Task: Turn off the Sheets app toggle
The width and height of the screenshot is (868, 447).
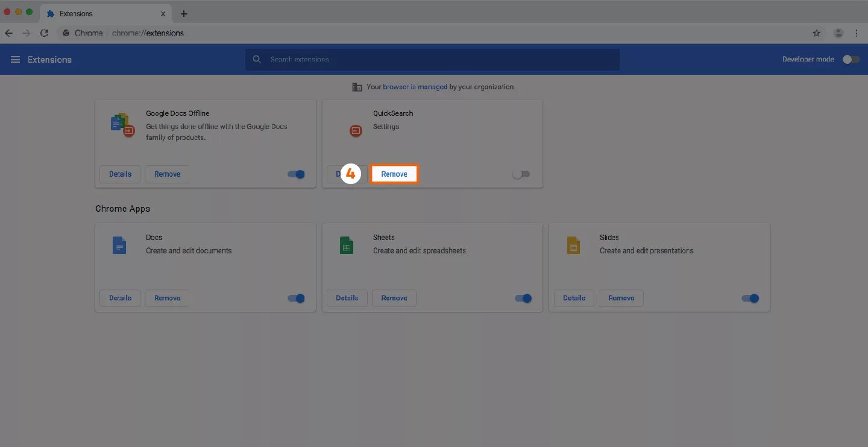Action: pyautogui.click(x=523, y=298)
